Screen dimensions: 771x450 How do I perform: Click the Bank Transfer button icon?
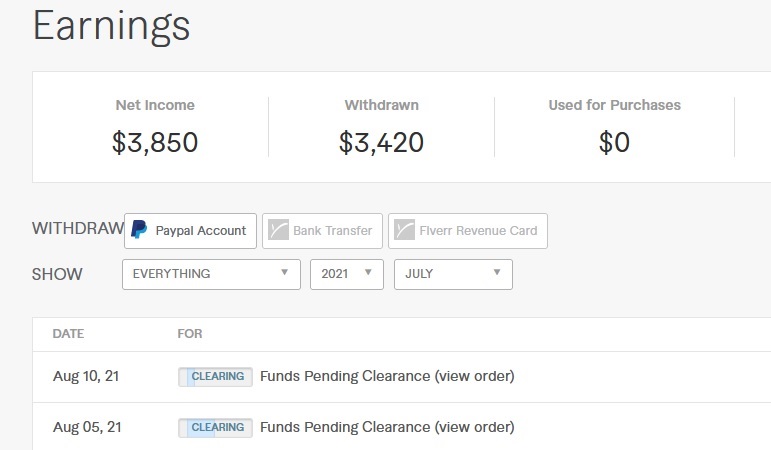tap(276, 231)
